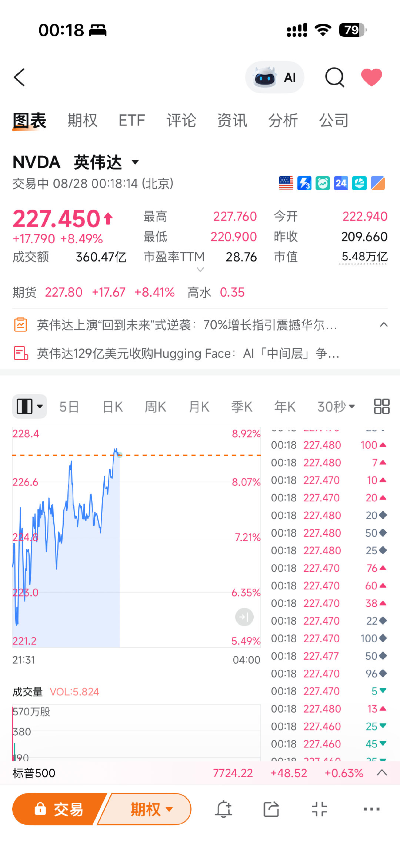Switch to the 公司 tab
The width and height of the screenshot is (400, 868).
(x=334, y=121)
